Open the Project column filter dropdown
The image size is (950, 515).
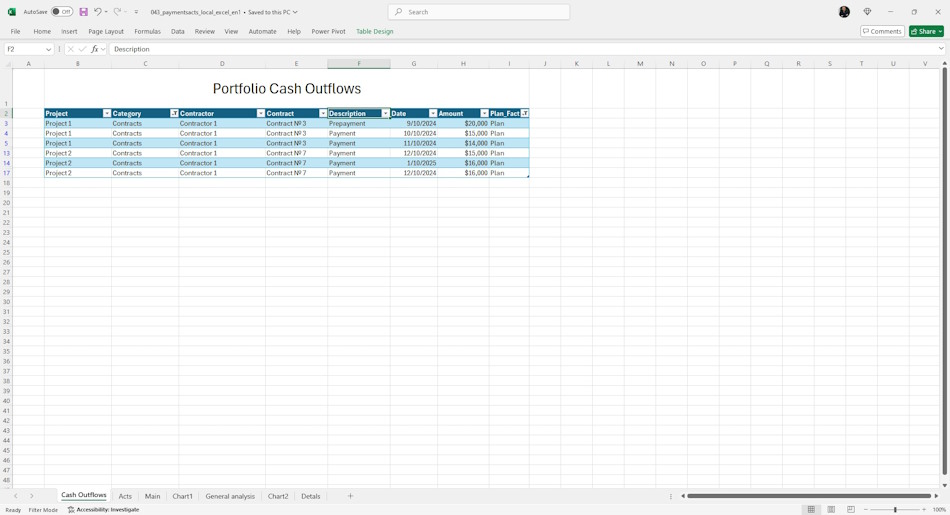[x=107, y=113]
